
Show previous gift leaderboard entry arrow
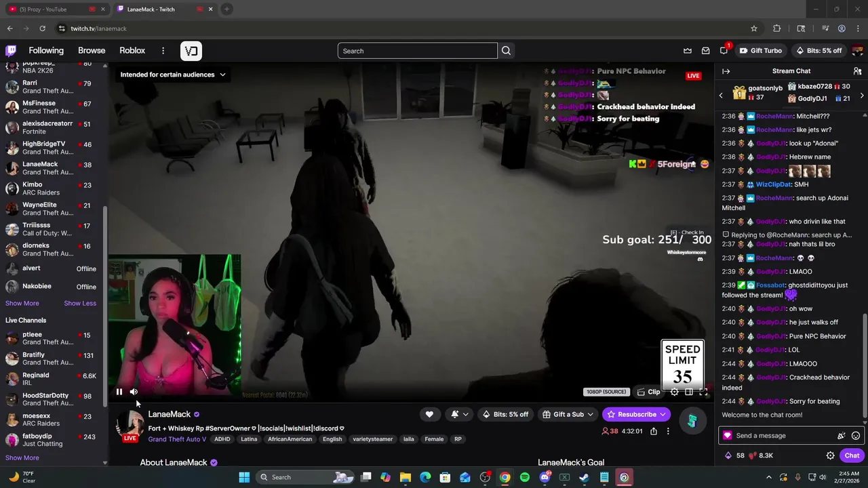(x=721, y=96)
